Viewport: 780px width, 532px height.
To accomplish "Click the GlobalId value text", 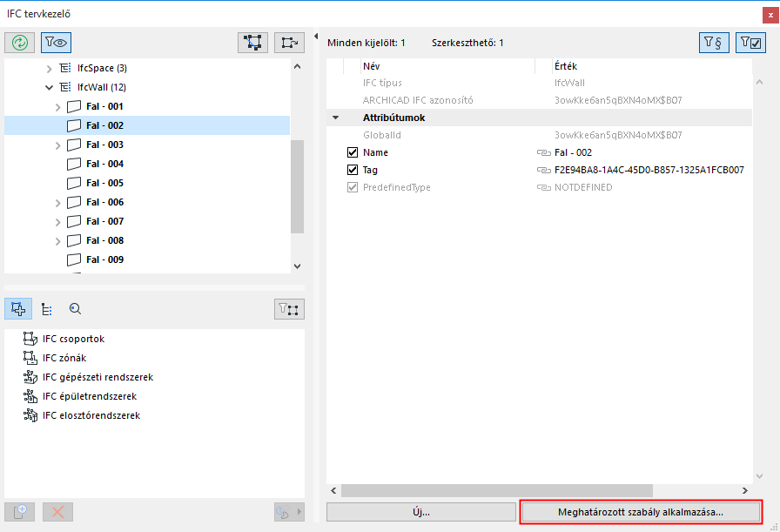I will [618, 135].
